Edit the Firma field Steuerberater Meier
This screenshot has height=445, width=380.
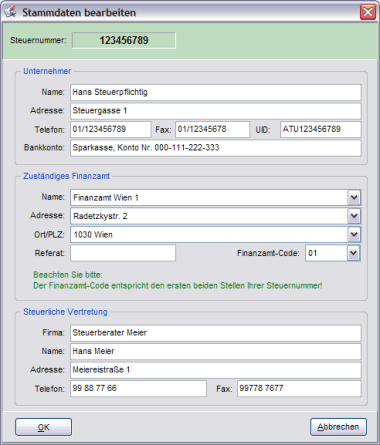click(216, 333)
